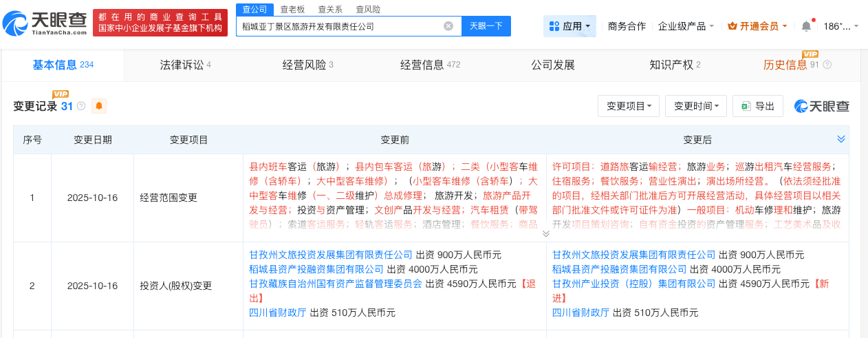The width and height of the screenshot is (868, 338).
Task: Click the 天眼一下 search button
Action: tap(486, 26)
